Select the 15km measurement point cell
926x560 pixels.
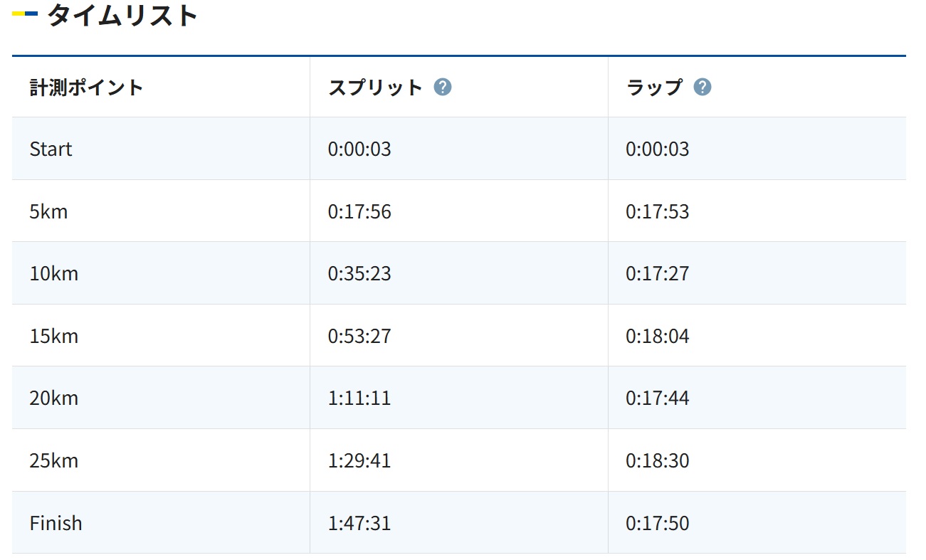click(54, 336)
